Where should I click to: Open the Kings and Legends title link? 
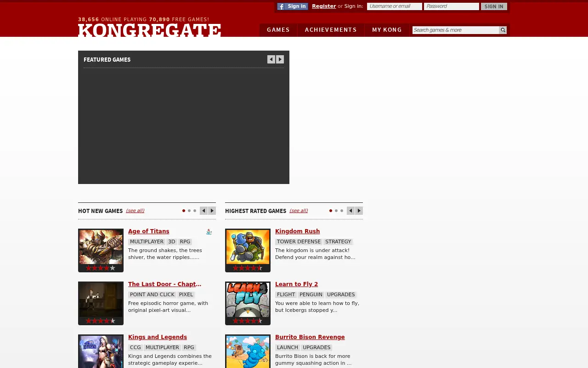tap(158, 337)
